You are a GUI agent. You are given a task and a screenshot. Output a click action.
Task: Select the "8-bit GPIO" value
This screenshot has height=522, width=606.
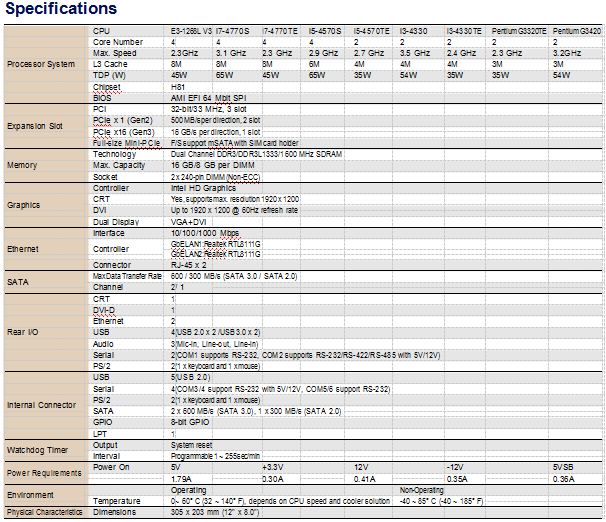pyautogui.click(x=190, y=422)
